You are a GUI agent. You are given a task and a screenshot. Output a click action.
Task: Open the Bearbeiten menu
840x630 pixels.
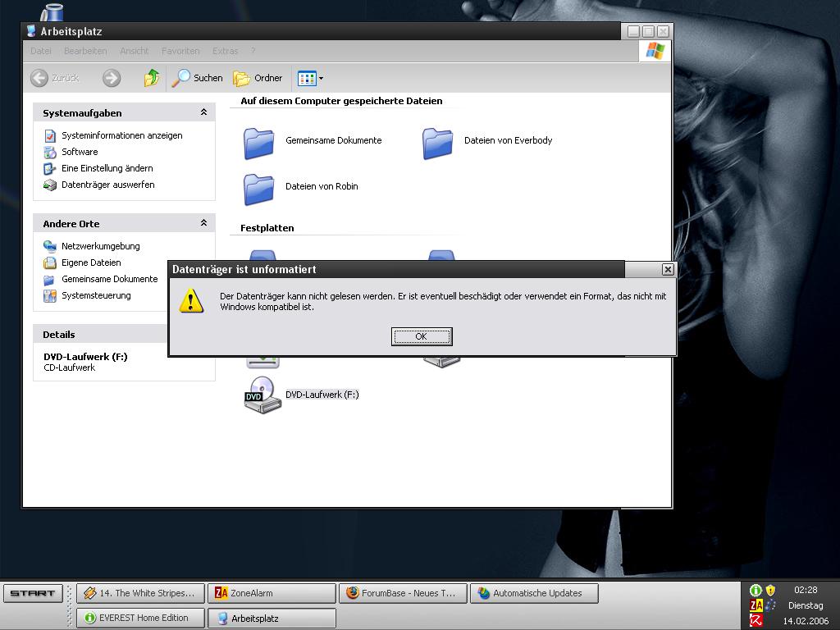pyautogui.click(x=85, y=51)
